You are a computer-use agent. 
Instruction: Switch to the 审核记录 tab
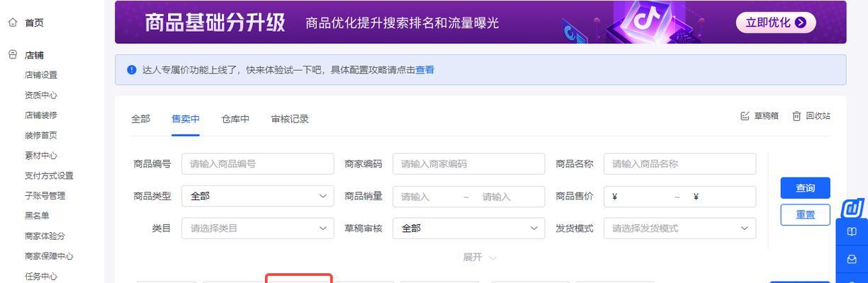[290, 119]
